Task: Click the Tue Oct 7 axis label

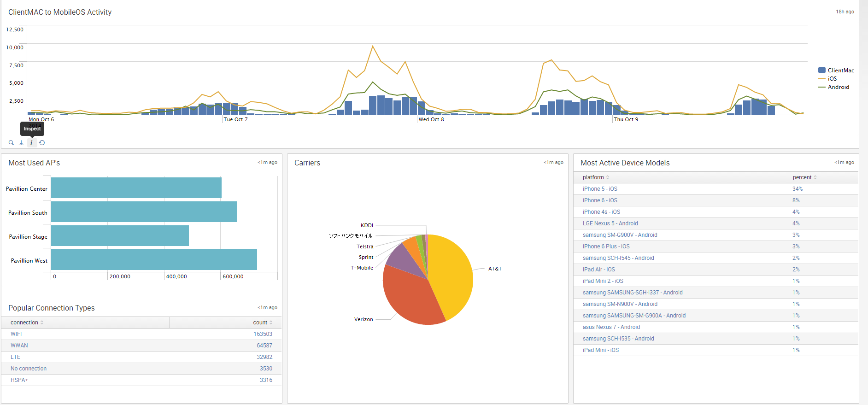Action: click(235, 119)
